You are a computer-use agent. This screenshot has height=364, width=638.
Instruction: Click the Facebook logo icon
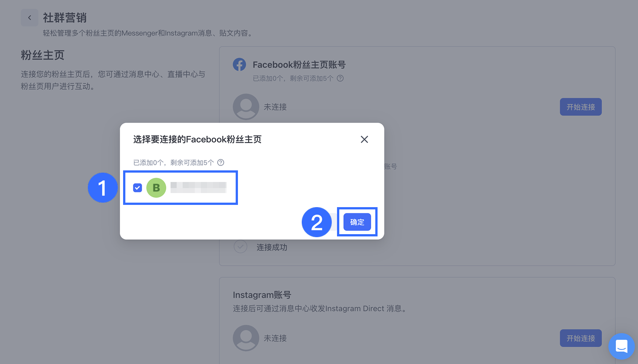[x=239, y=65]
